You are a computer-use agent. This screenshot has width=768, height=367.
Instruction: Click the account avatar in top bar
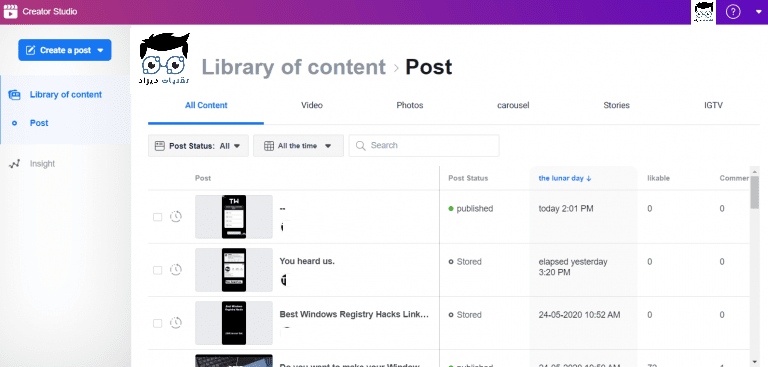703,12
